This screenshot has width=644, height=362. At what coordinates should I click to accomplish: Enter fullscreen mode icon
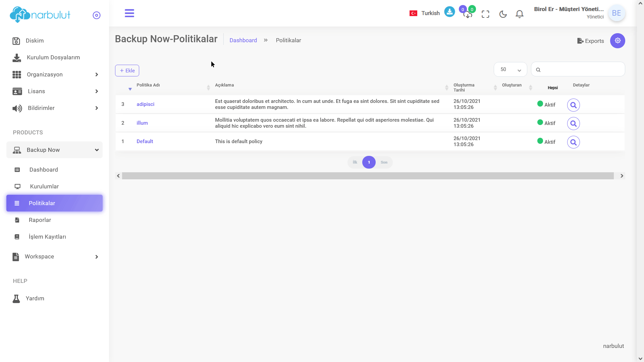coord(485,14)
